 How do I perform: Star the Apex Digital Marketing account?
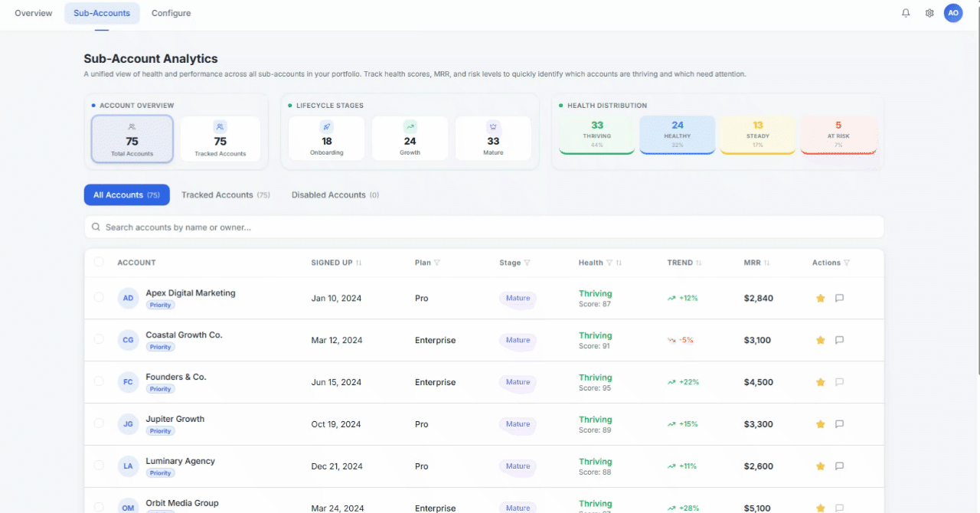pos(821,298)
